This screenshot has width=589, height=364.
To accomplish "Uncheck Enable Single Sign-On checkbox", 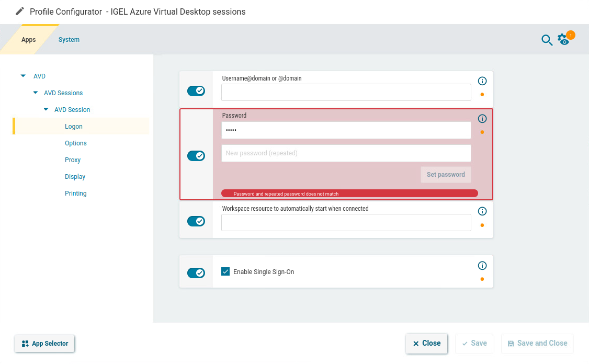I will (225, 271).
